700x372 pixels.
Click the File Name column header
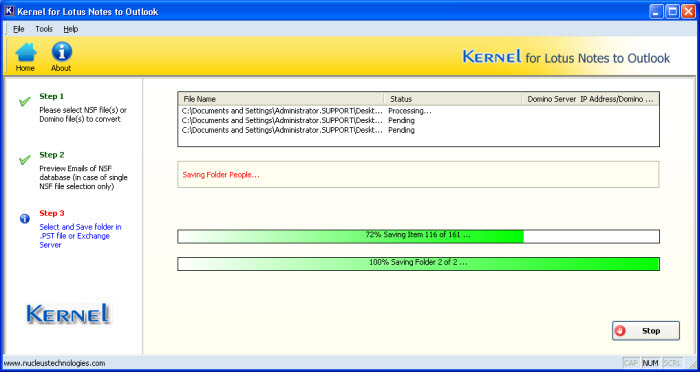(281, 99)
